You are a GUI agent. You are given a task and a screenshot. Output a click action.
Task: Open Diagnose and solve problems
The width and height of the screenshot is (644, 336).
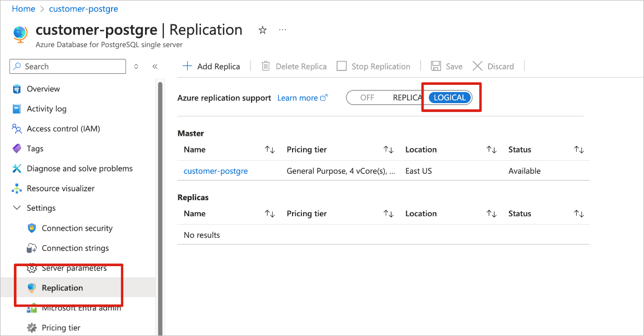(79, 169)
